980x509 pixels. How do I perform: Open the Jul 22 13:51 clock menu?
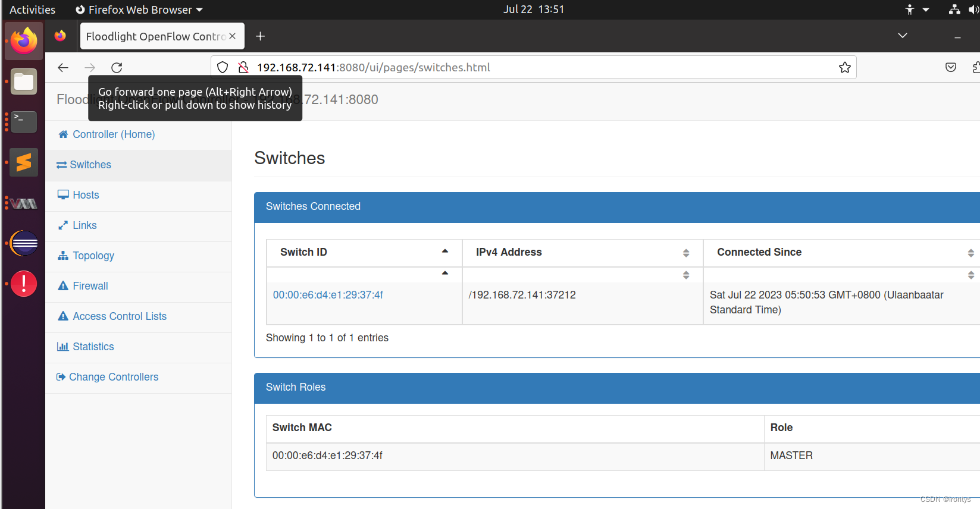533,10
